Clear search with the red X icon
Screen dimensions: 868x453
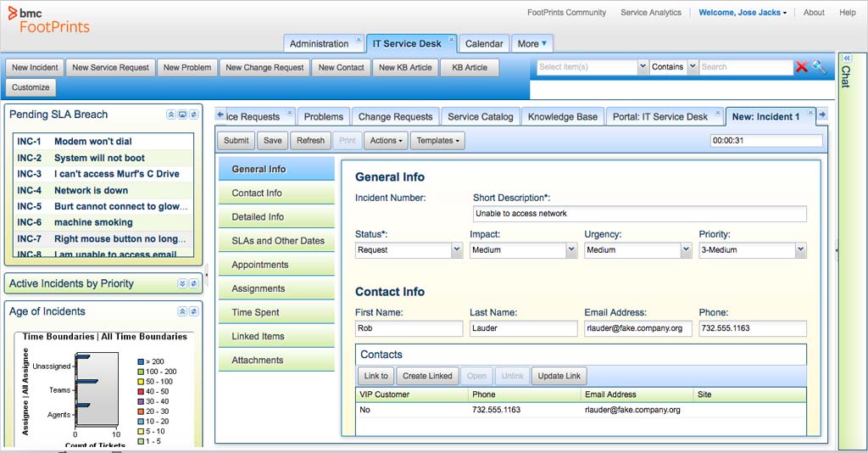pyautogui.click(x=801, y=67)
